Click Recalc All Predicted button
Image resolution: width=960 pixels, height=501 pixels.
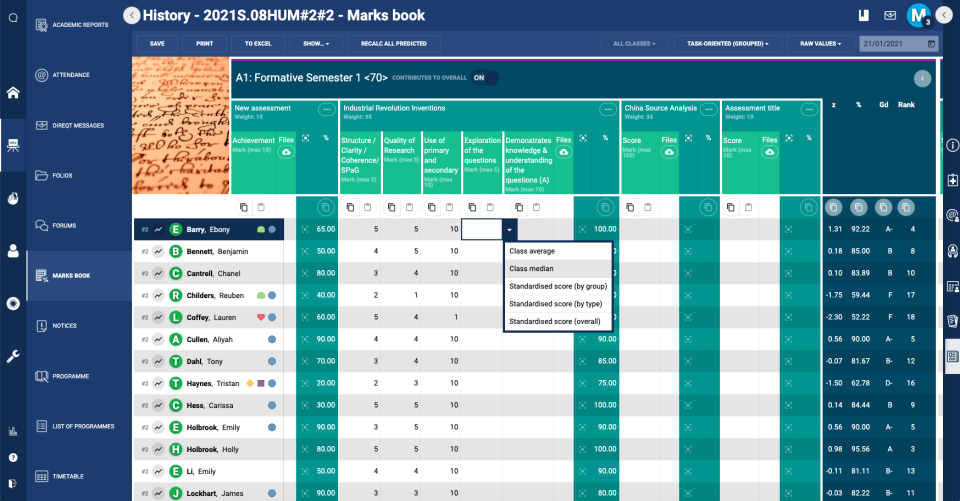tap(394, 43)
